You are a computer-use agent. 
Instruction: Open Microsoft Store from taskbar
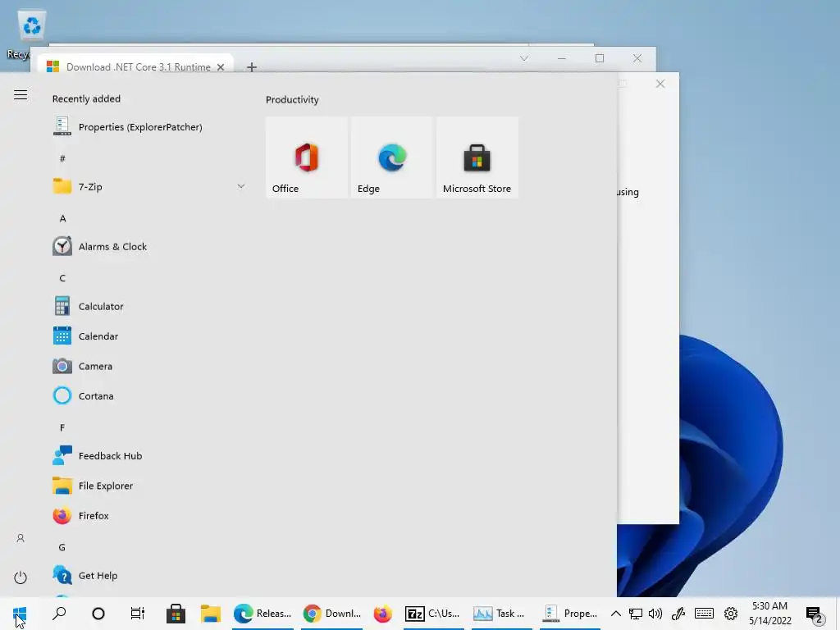pyautogui.click(x=176, y=614)
